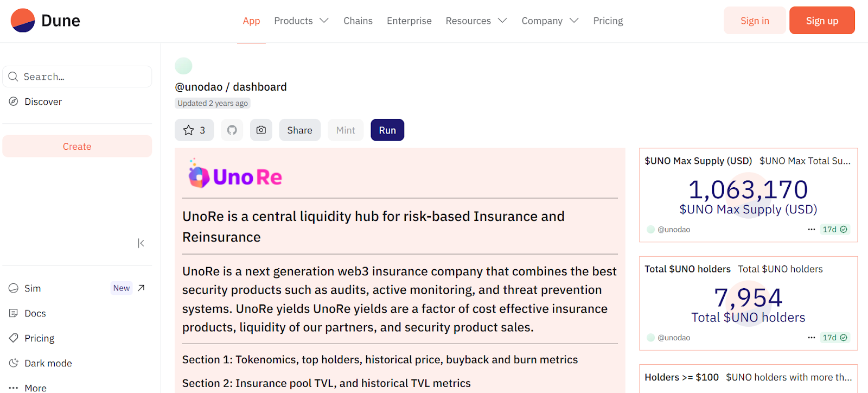Screen dimensions: 868x393
Task: Expand the Company dropdown menu
Action: coord(550,21)
